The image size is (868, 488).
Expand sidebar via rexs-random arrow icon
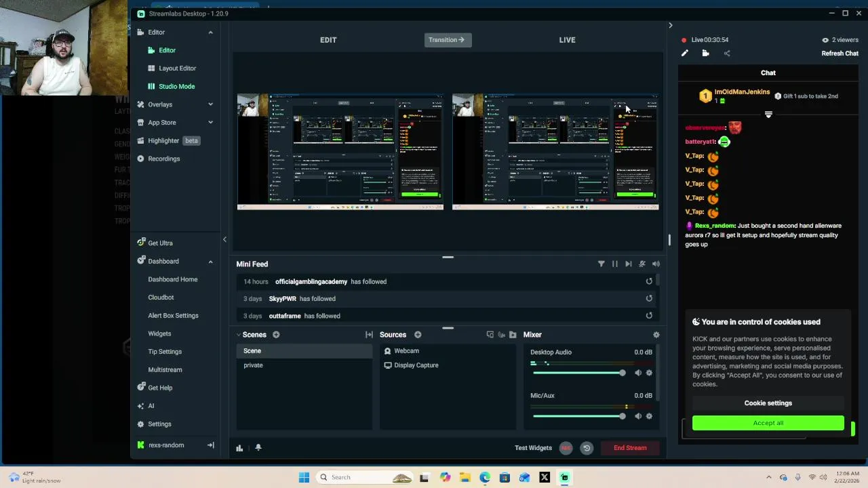point(210,445)
